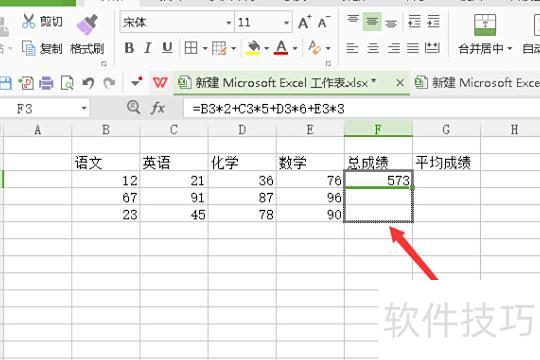Click the draw border table icon
Screen dimensions: 540x360
(219, 48)
